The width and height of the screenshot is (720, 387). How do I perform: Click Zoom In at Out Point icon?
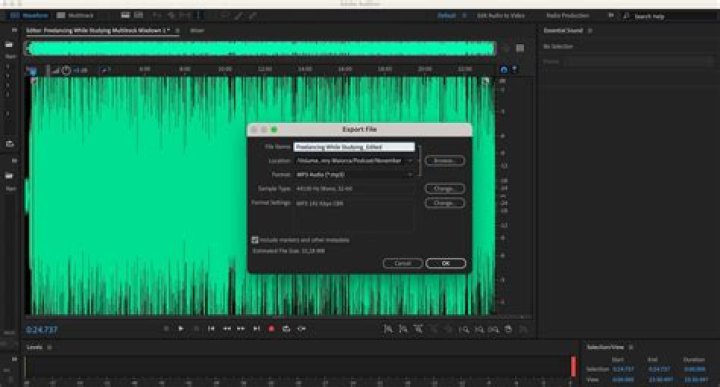pos(479,329)
